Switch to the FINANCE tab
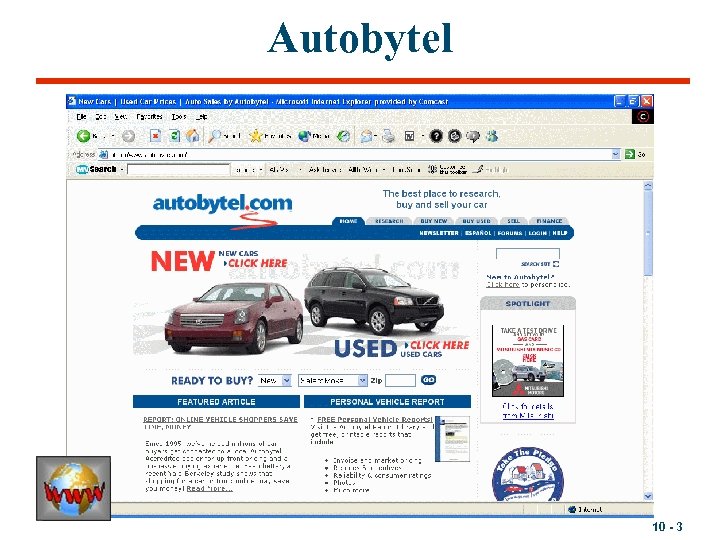The height and width of the screenshot is (540, 720). (x=549, y=221)
